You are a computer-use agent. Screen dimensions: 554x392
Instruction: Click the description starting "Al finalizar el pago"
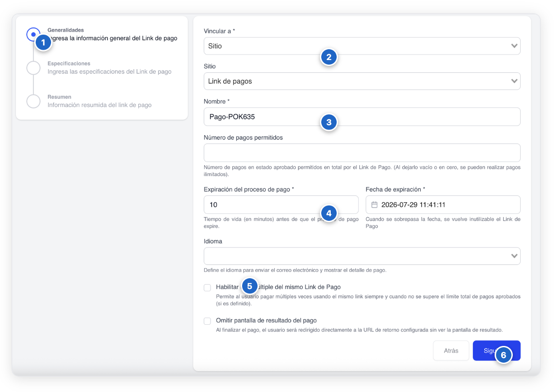coord(359,330)
